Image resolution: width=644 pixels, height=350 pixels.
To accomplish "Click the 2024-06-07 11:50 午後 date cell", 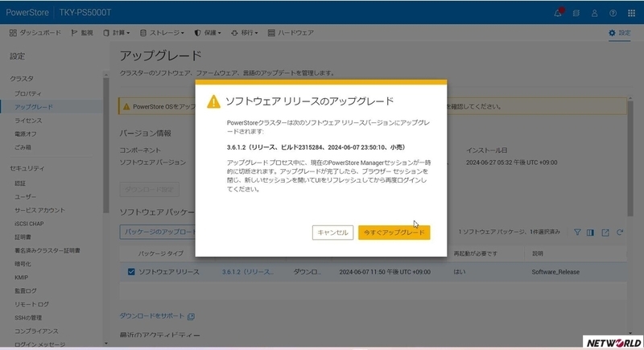I will click(x=385, y=272).
